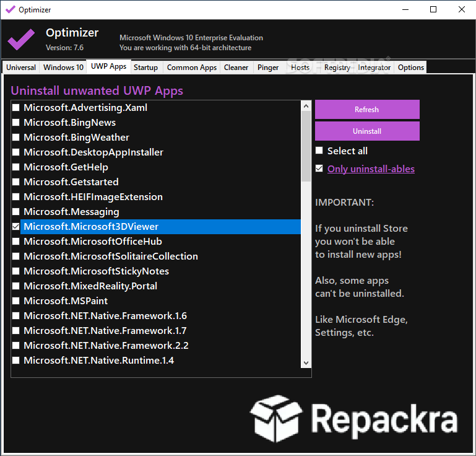This screenshot has height=456, width=476.
Task: Select Microsoft.NET.Native.Framework.2.2 row text
Action: (x=106, y=346)
